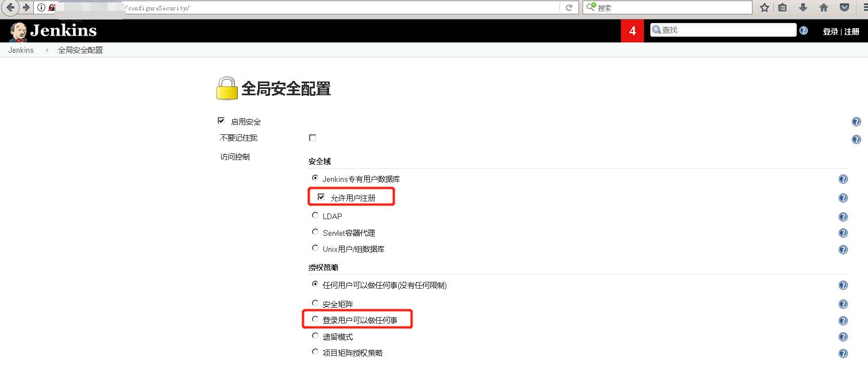Screen dimensions: 868x369
Task: Open help for Servlet容器代理
Action: (843, 233)
